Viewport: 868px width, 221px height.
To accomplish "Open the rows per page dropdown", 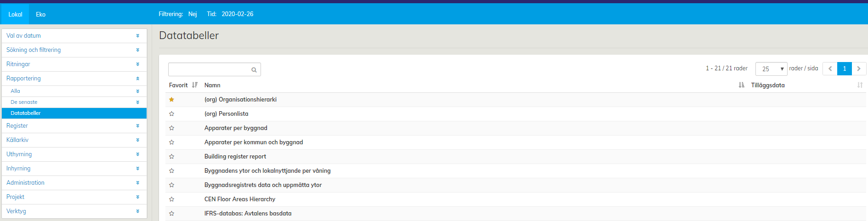I will pyautogui.click(x=771, y=69).
